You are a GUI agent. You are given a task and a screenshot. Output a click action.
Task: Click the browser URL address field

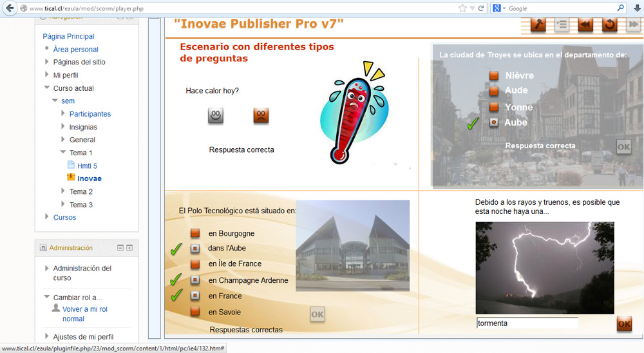242,8
